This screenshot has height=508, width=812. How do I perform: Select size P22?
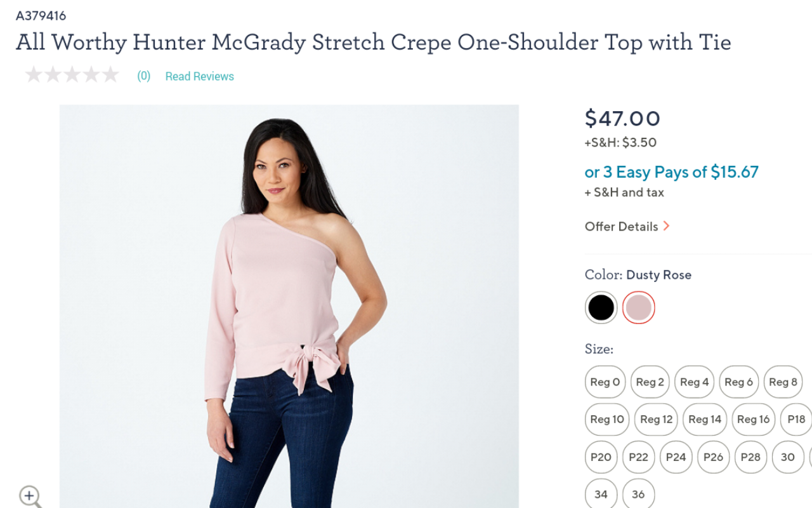click(x=638, y=457)
